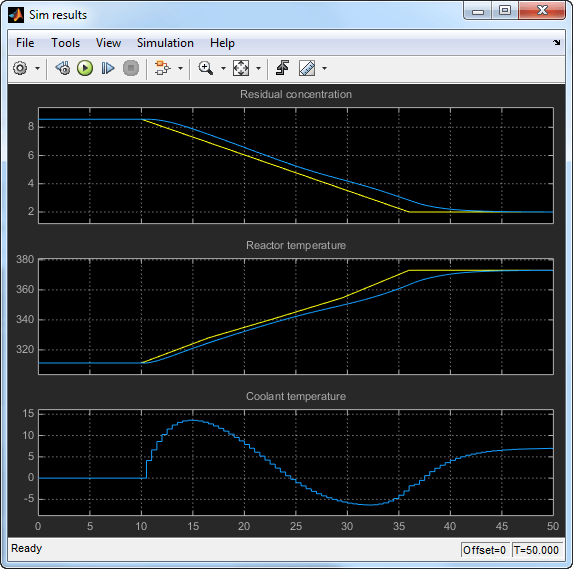The height and width of the screenshot is (569, 573).
Task: Open the Cursor Measurements ruler icon
Action: click(307, 68)
